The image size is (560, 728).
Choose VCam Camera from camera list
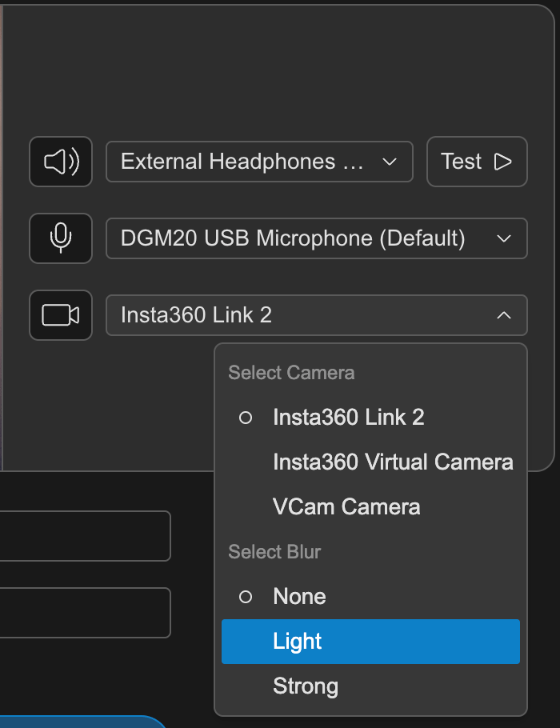point(370,506)
